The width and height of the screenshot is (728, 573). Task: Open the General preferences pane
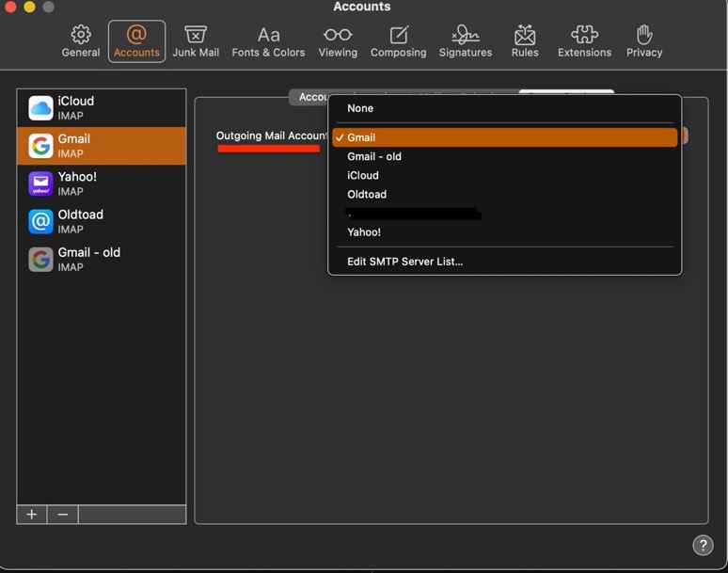click(81, 41)
